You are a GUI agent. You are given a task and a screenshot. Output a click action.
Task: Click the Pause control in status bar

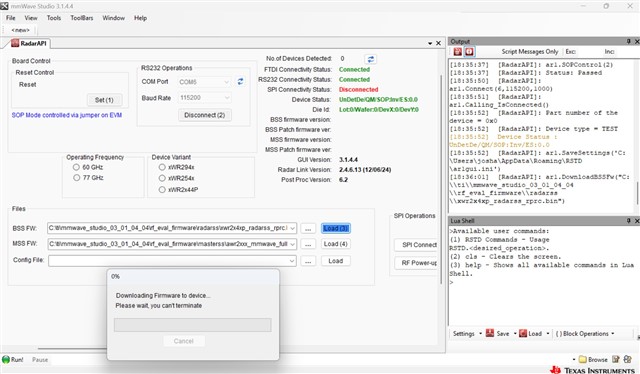coord(40,360)
